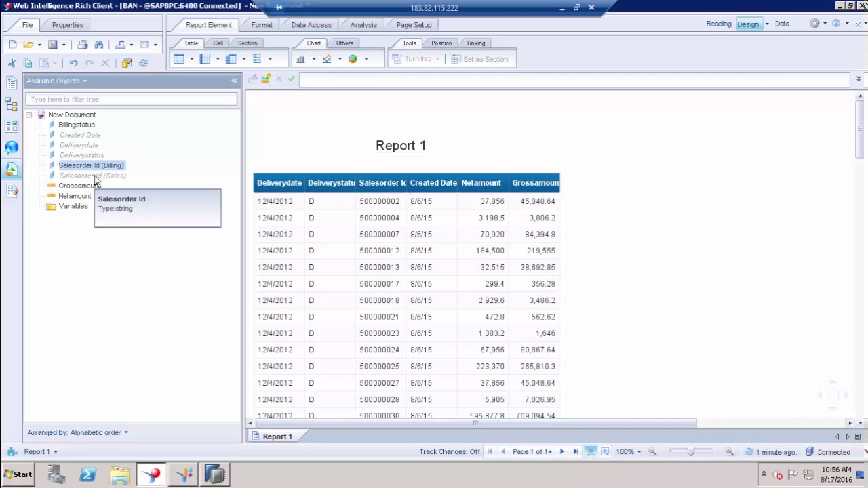This screenshot has height=488, width=868.
Task: Collapse the Available Objects panel with chevrons
Action: pos(235,81)
